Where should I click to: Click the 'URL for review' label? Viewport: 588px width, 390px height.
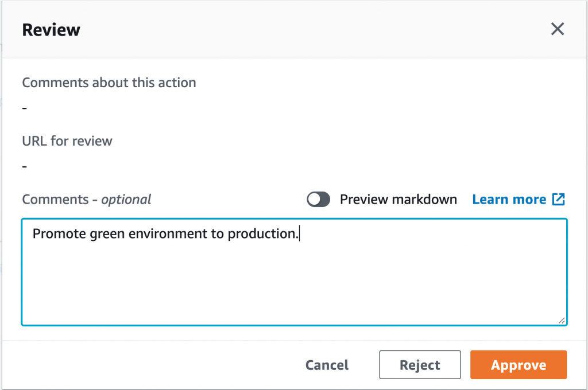[67, 141]
